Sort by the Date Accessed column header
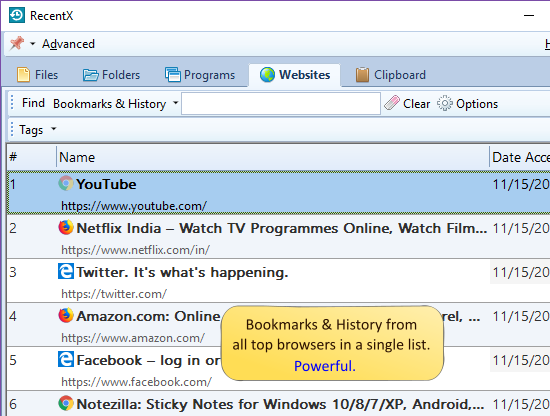Viewport: 550px width, 416px height. [x=520, y=157]
